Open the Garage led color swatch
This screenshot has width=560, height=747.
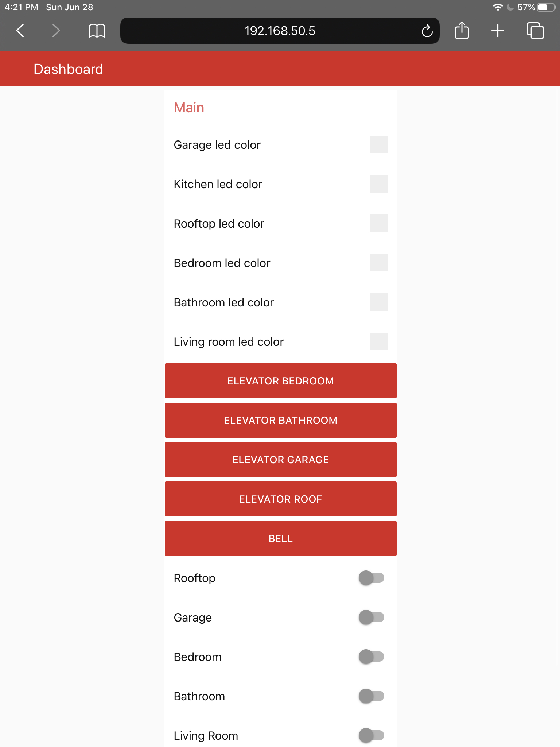379,144
